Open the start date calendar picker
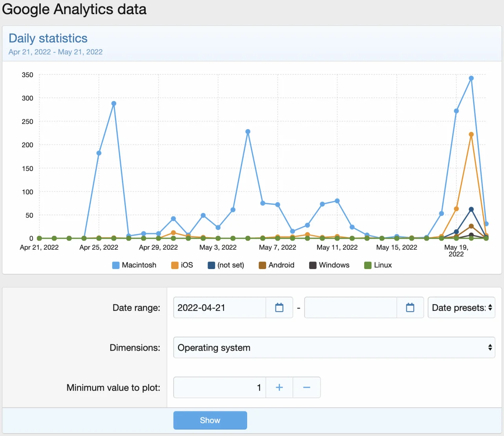This screenshot has height=436, width=504. click(279, 308)
